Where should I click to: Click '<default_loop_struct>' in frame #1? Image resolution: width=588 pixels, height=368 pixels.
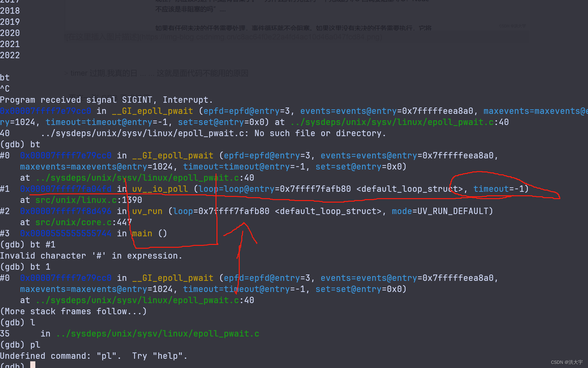409,189
